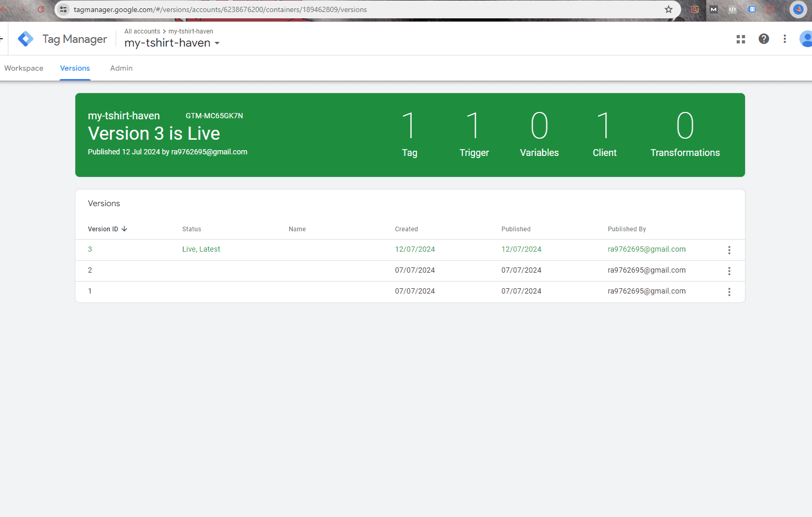Viewport: 812px width, 517px height.
Task: Bookmark page with star icon in address bar
Action: click(x=669, y=9)
